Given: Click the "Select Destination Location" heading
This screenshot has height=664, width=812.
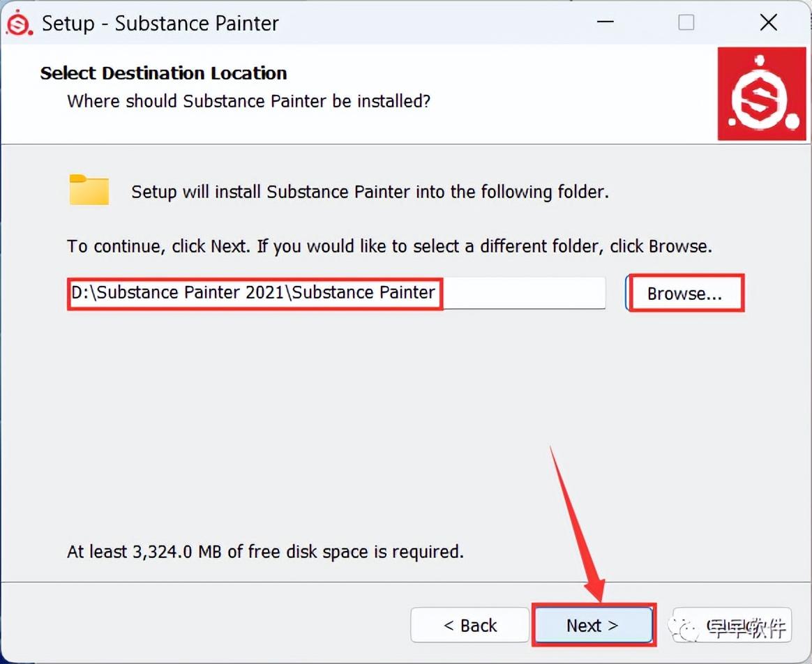Looking at the screenshot, I should pyautogui.click(x=164, y=73).
